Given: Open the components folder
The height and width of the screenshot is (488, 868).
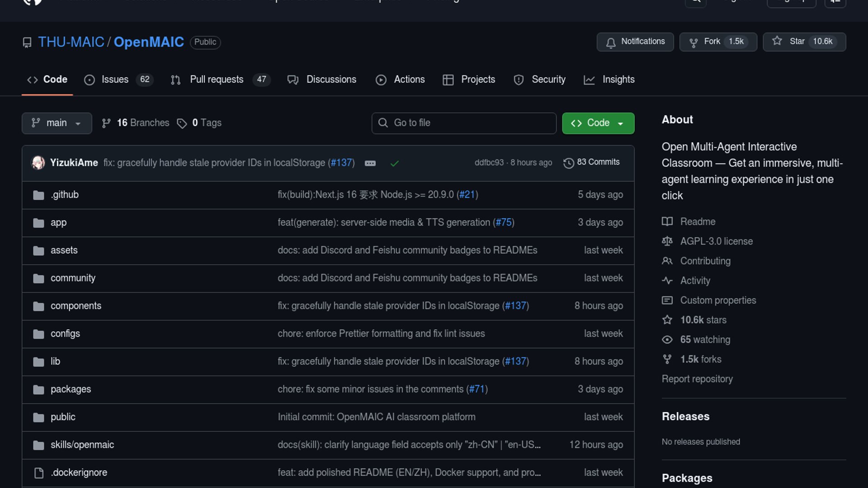Looking at the screenshot, I should tap(75, 306).
